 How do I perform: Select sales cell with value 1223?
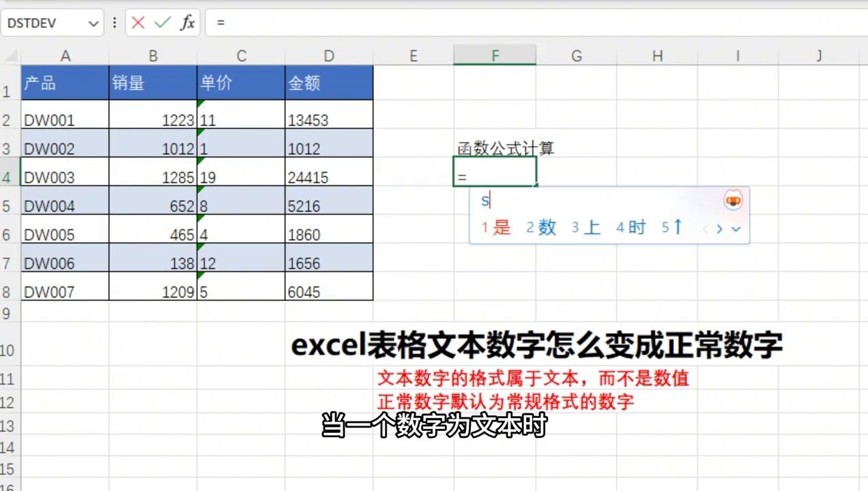153,115
